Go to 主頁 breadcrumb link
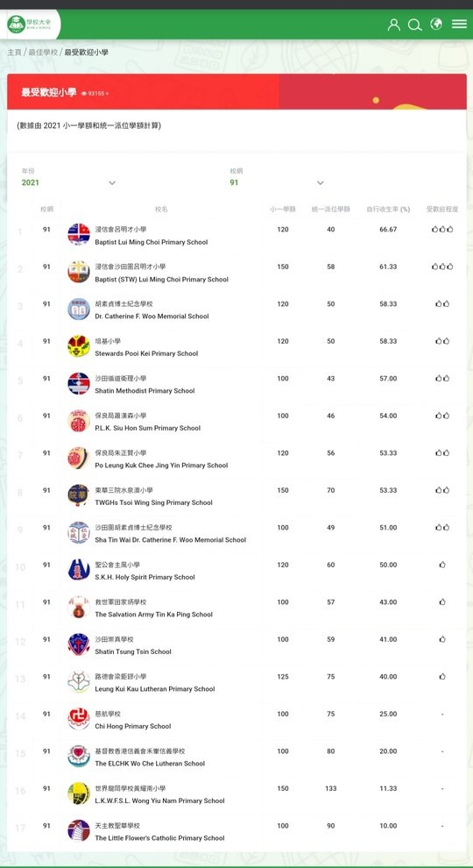The width and height of the screenshot is (473, 868). coord(14,53)
